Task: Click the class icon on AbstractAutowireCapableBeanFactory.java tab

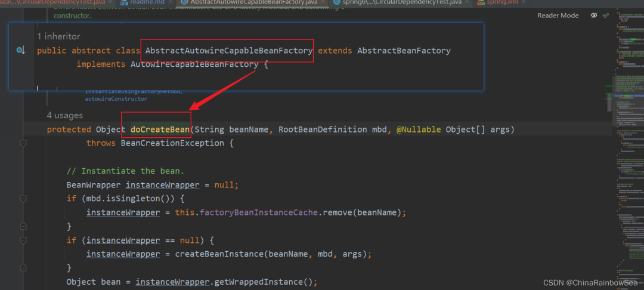Action: (184, 2)
